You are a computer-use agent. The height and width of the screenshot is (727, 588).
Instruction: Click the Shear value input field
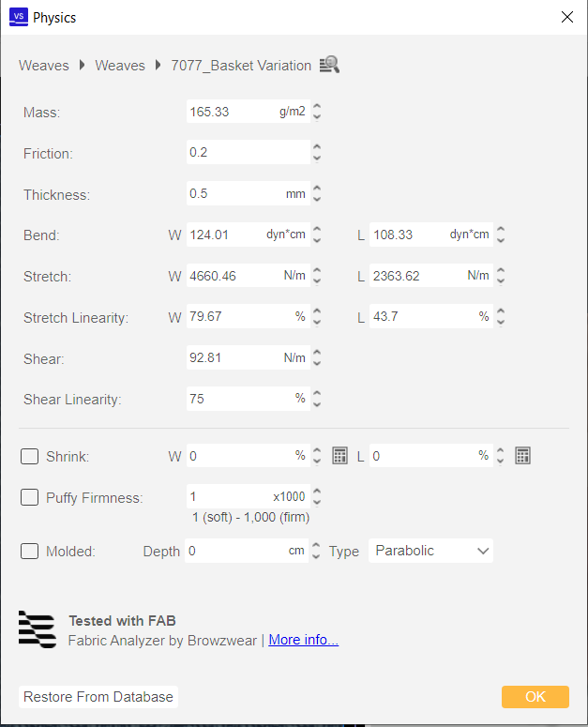pos(249,358)
